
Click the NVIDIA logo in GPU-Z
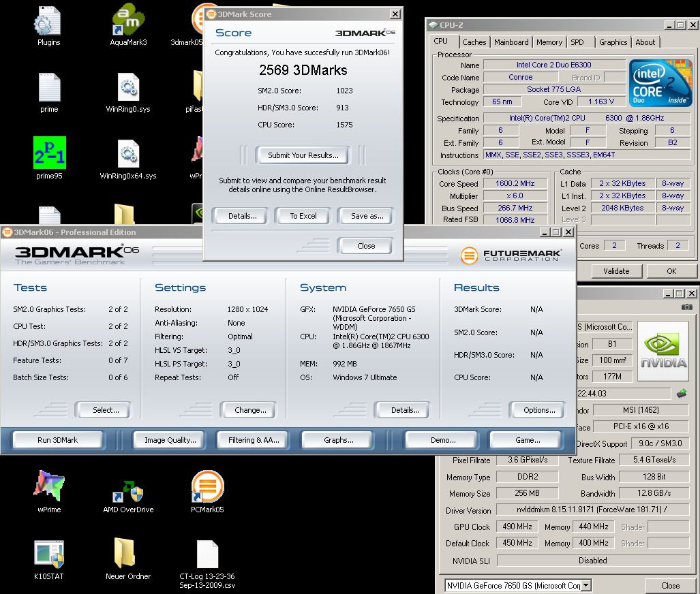point(663,350)
